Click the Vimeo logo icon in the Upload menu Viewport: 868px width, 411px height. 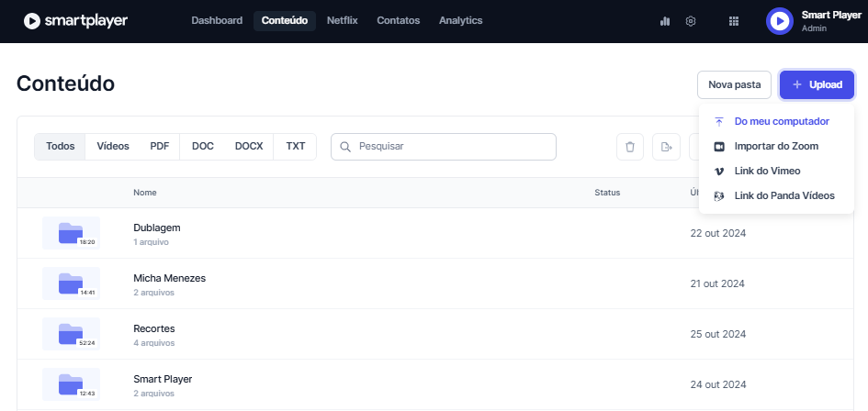(719, 172)
